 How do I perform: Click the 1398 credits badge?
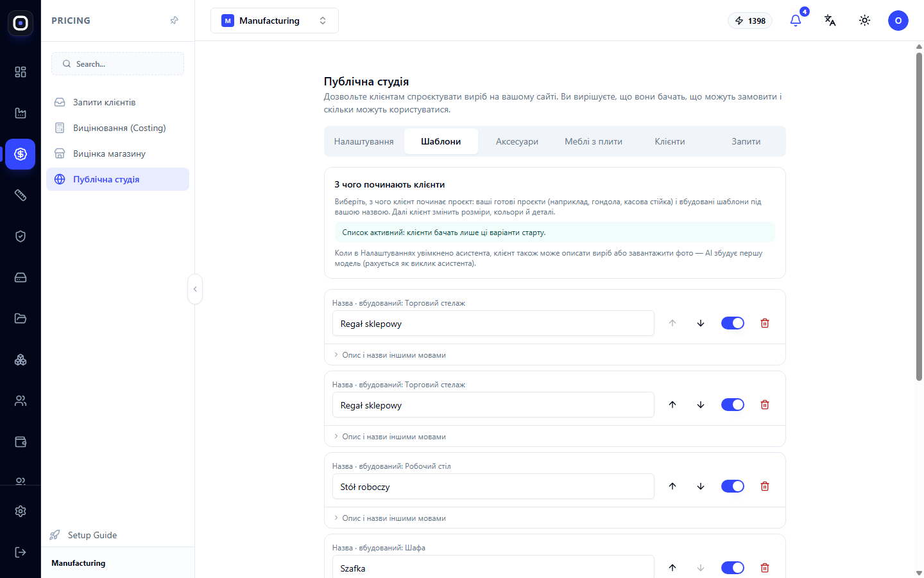(x=750, y=21)
